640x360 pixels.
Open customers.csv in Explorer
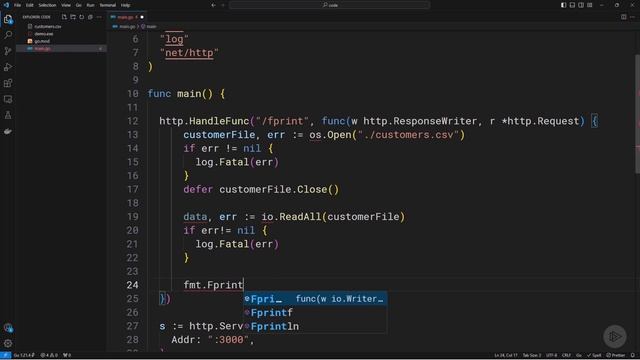coord(47,27)
